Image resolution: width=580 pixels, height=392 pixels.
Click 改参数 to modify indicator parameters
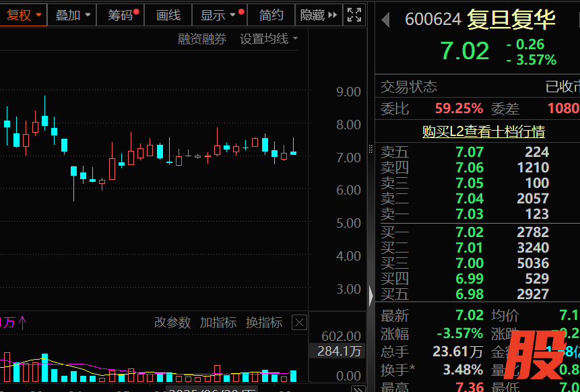pos(172,323)
